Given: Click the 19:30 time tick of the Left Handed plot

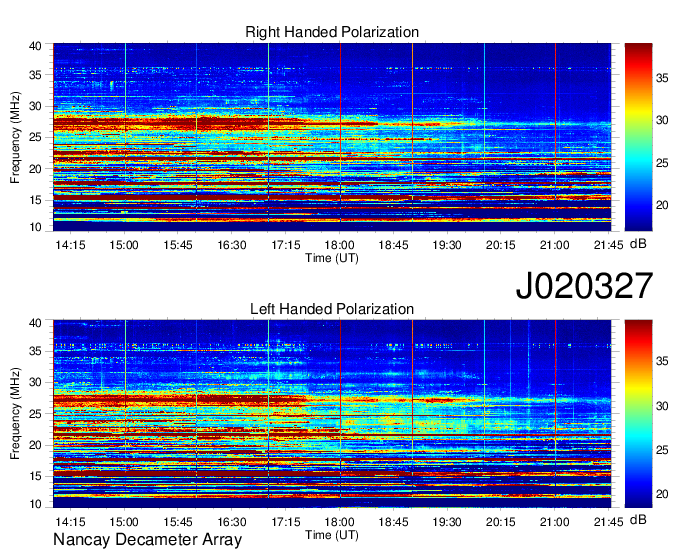Looking at the screenshot, I should point(447,522).
